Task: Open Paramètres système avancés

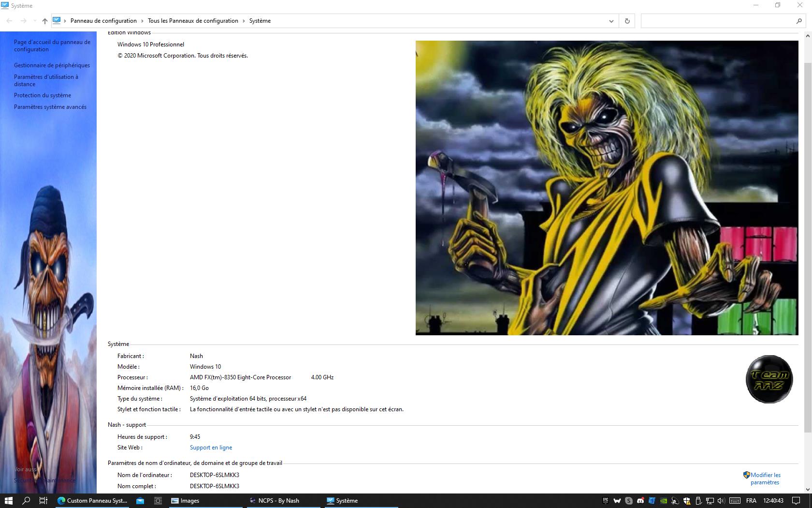Action: [50, 107]
